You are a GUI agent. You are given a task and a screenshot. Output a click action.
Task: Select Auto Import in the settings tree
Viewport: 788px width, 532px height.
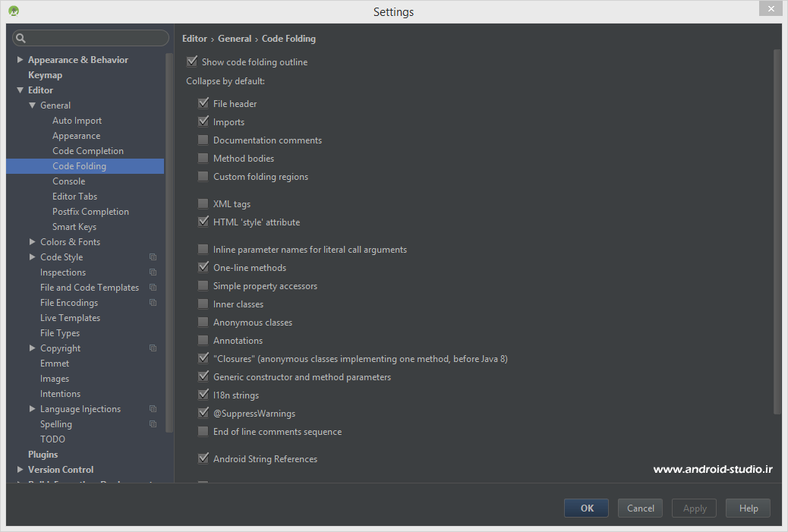(77, 121)
